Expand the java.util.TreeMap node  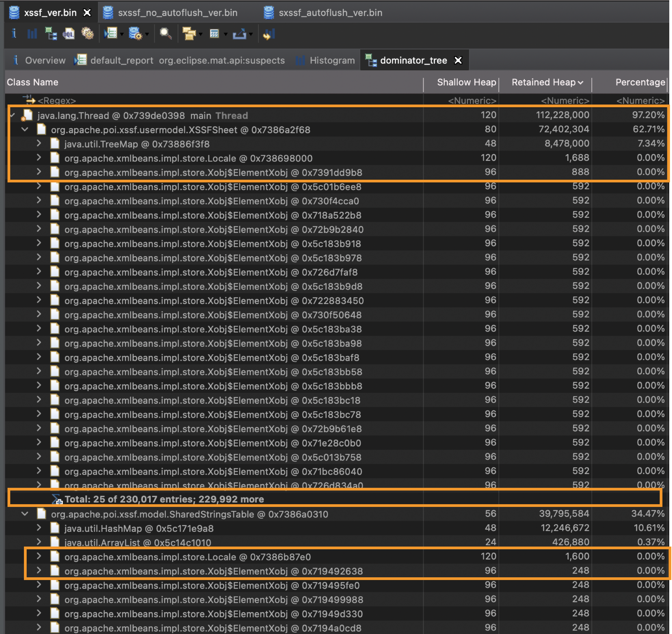(x=39, y=143)
